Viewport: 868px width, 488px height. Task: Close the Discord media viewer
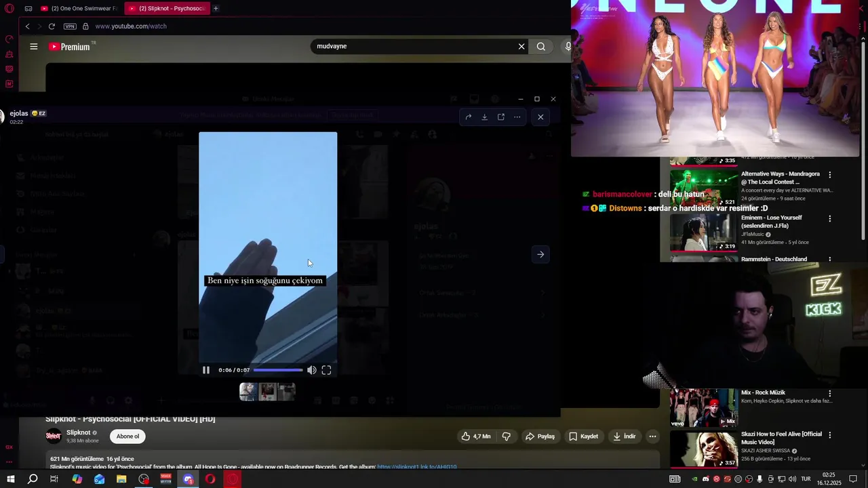(540, 117)
